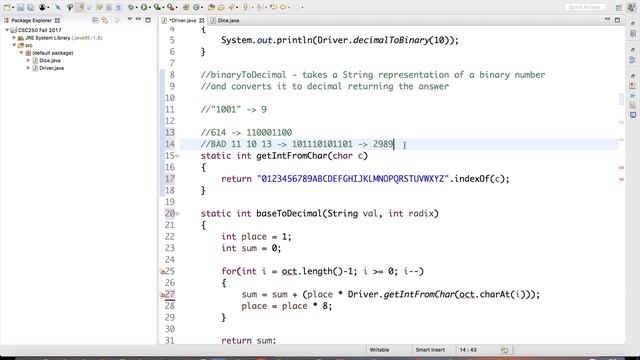The height and width of the screenshot is (360, 640).
Task: Collapse the src folder
Action: click(x=14, y=45)
